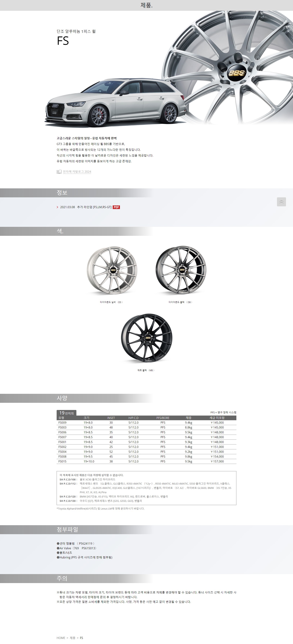Click the 19×10.0 size cell

tap(89, 462)
